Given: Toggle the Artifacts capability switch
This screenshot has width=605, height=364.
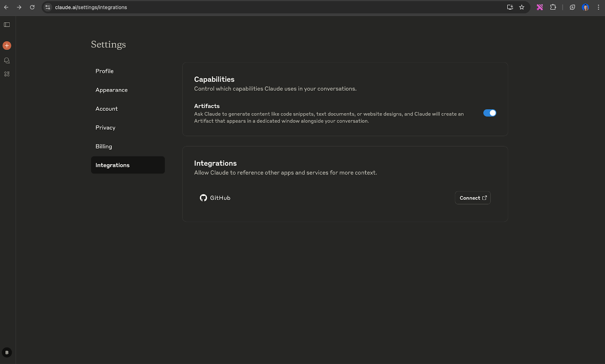Looking at the screenshot, I should pos(490,113).
